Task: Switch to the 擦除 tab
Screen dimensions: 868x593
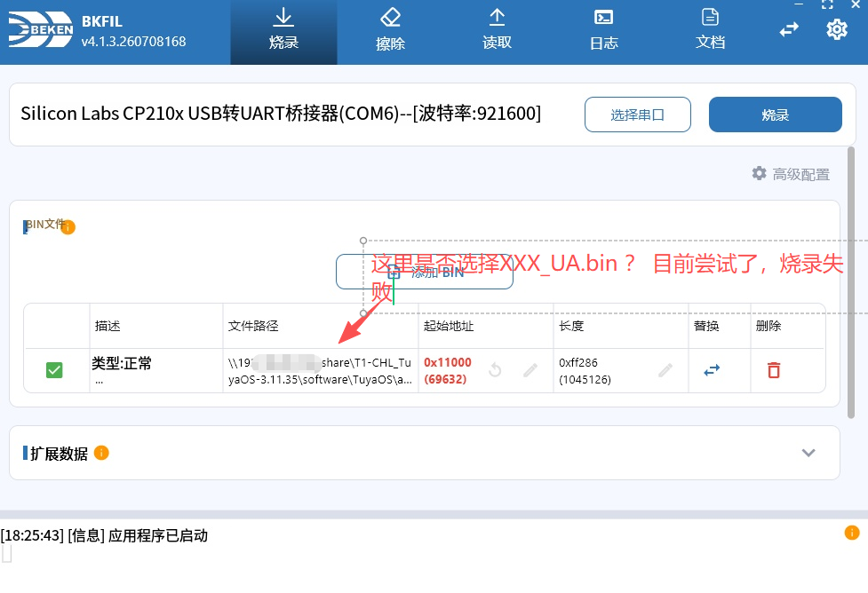Action: (x=390, y=32)
